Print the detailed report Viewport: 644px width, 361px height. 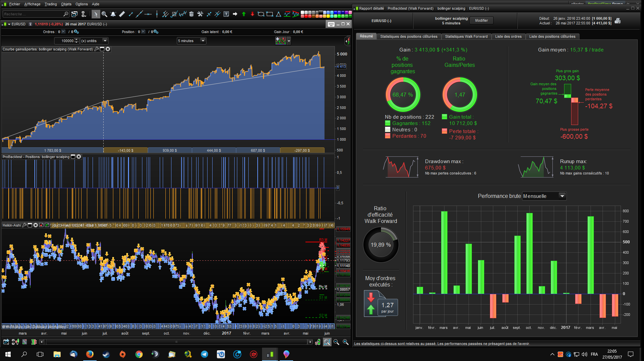(x=618, y=21)
